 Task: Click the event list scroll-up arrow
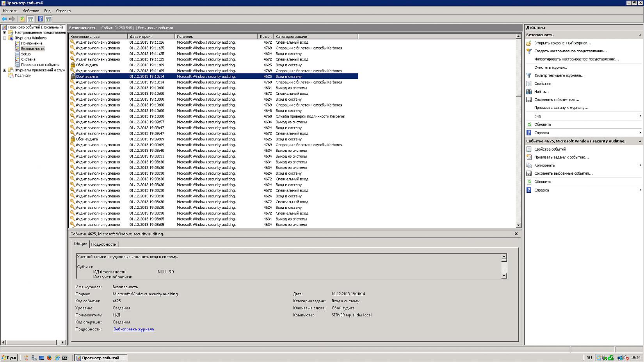518,36
